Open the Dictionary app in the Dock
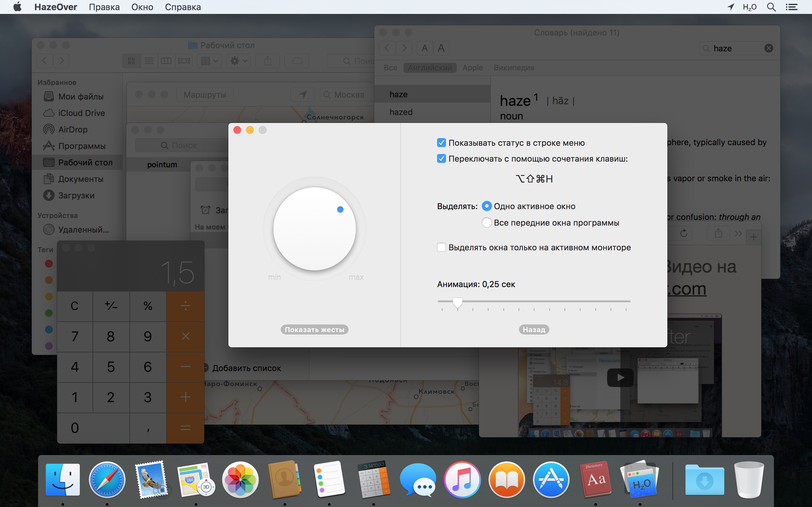812x507 pixels. click(596, 479)
